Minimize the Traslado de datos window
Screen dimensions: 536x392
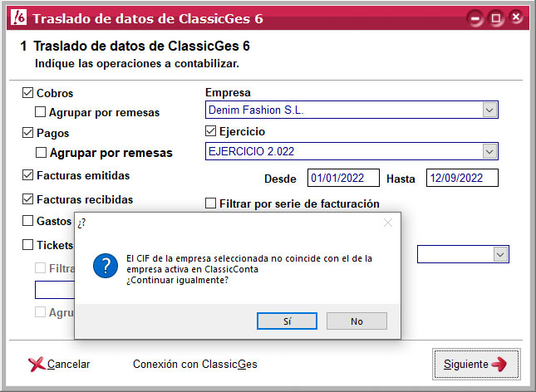[x=475, y=18]
